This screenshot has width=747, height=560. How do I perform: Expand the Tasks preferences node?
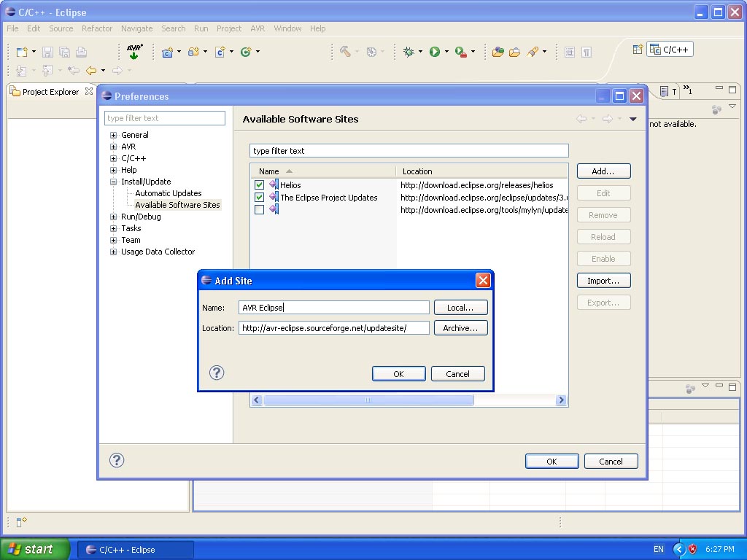coord(113,228)
